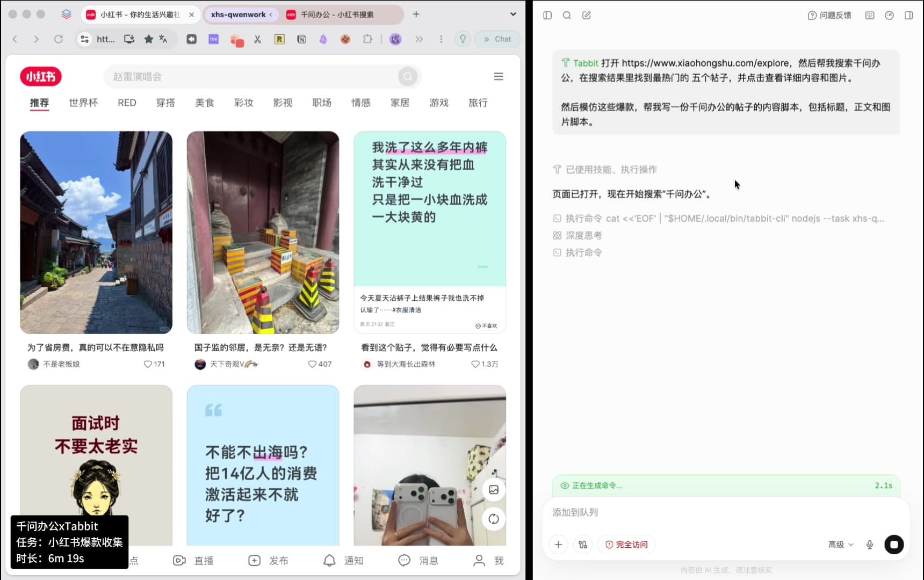This screenshot has height=580, width=924.
Task: Select the 推荐 category tab
Action: [x=39, y=103]
